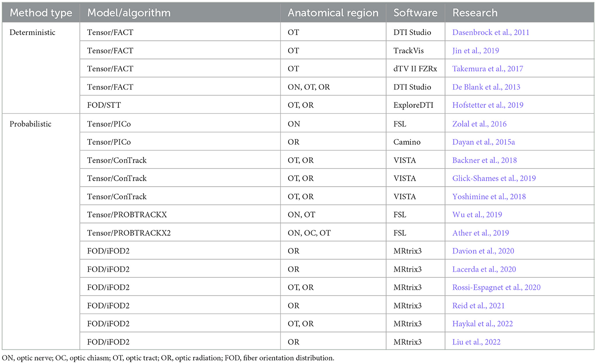597x364 pixels.
Task: Follow the Liu et al., 2022 link
Action: click(x=476, y=342)
